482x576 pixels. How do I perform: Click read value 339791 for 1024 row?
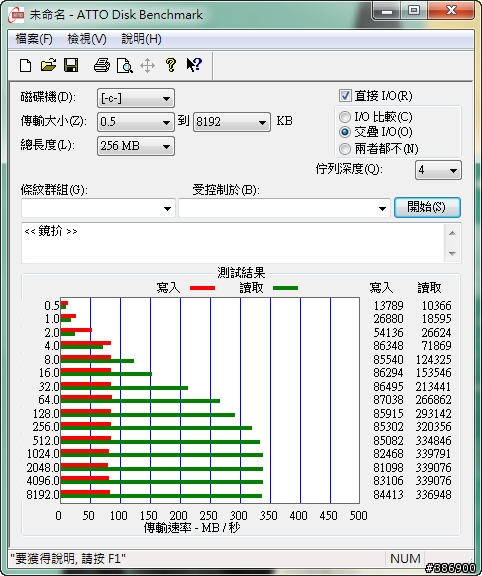434,454
